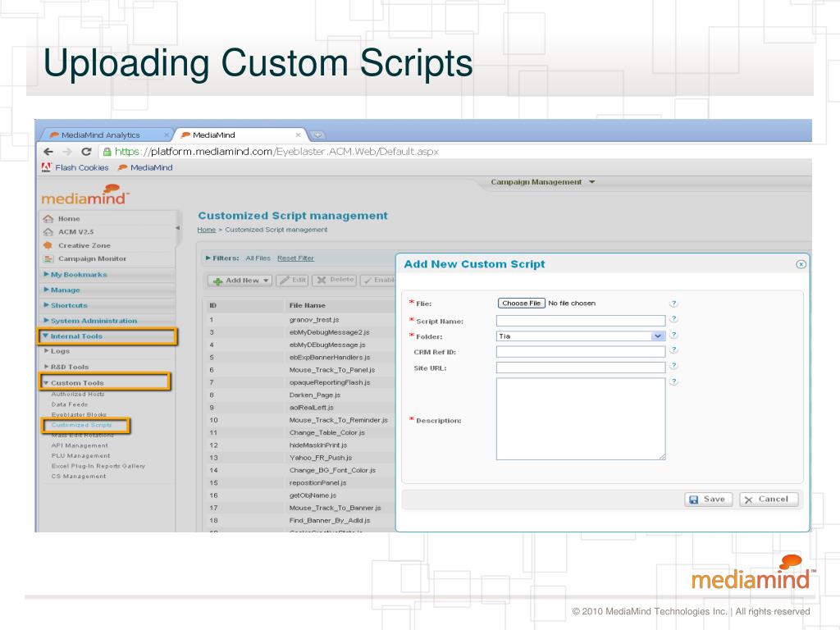Click the Creative Zone sidebar icon
The image size is (840, 630).
(48, 245)
